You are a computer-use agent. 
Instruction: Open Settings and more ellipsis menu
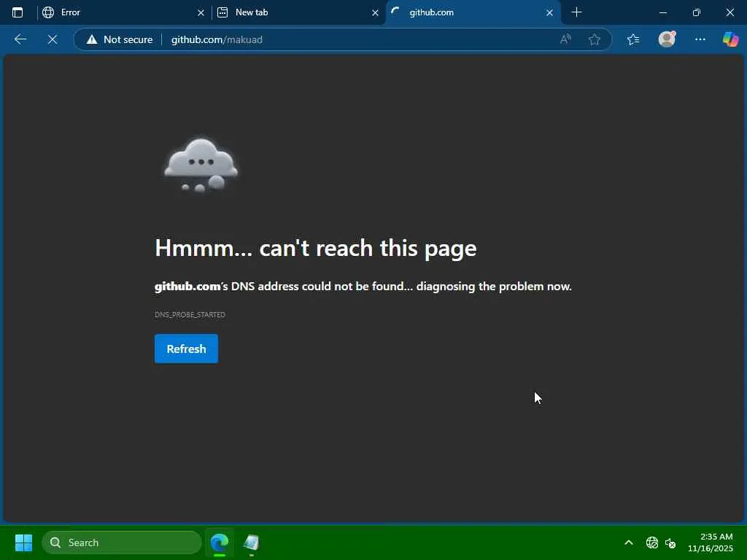tap(700, 39)
